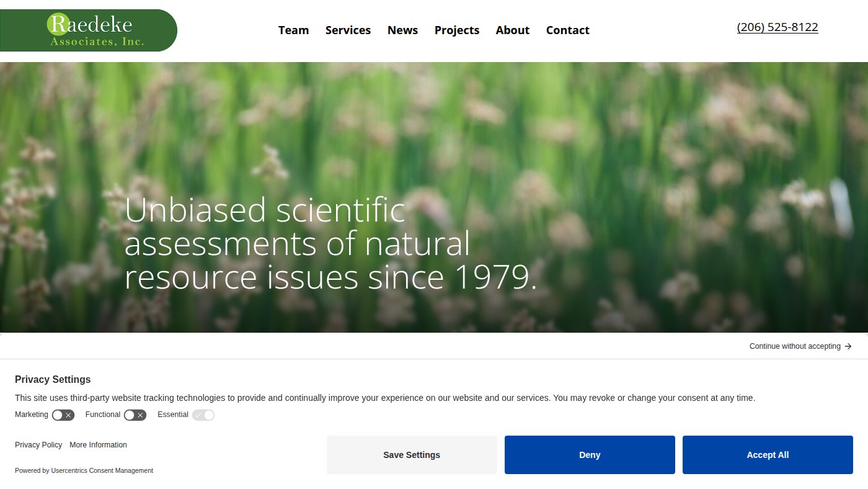The width and height of the screenshot is (868, 489).
Task: Open the Contact page
Action: click(x=568, y=30)
